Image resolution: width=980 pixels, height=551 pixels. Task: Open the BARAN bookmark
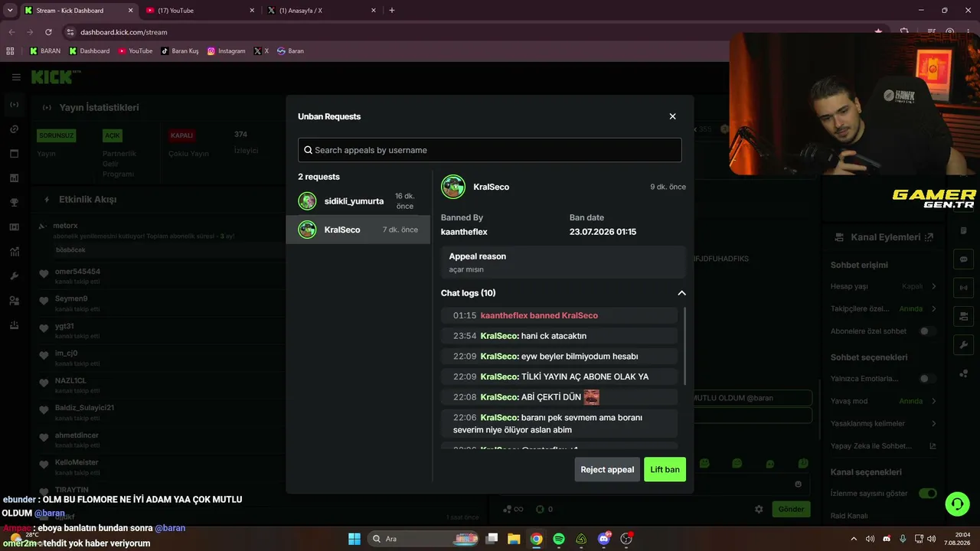tap(45, 51)
